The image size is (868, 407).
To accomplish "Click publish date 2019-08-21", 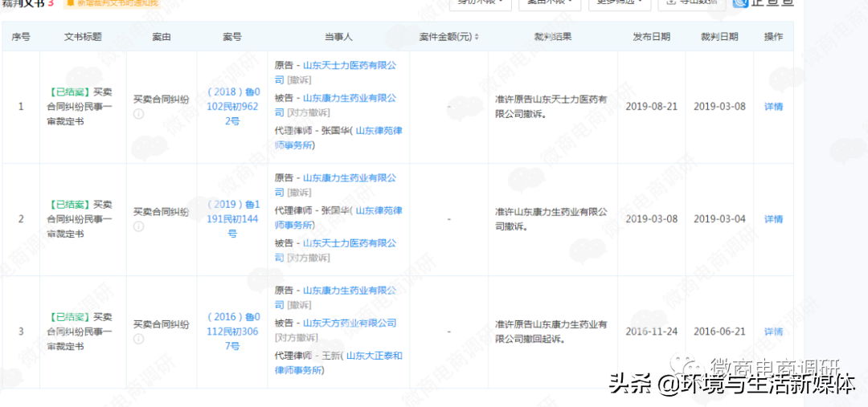I will 652,107.
